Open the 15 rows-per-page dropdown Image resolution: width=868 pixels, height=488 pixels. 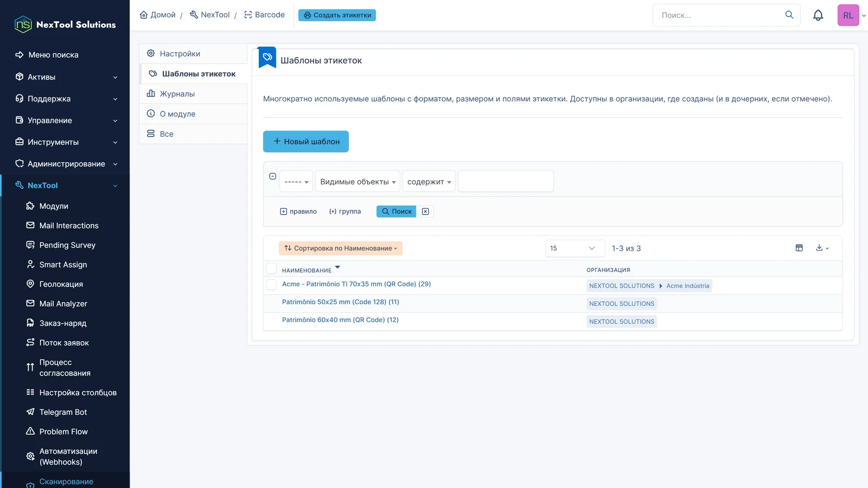tap(575, 248)
